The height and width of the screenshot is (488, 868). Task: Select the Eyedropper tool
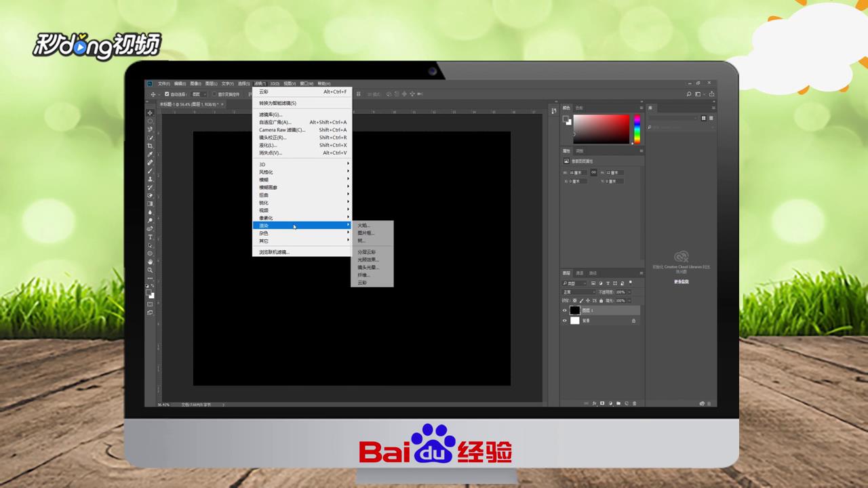pos(150,153)
